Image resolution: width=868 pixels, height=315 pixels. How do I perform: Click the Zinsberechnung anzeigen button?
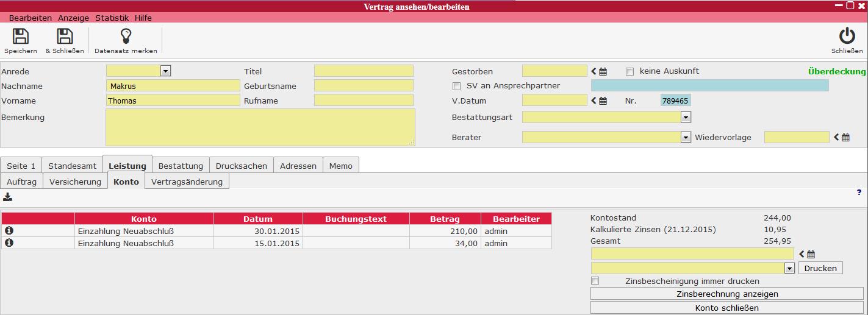pyautogui.click(x=726, y=294)
